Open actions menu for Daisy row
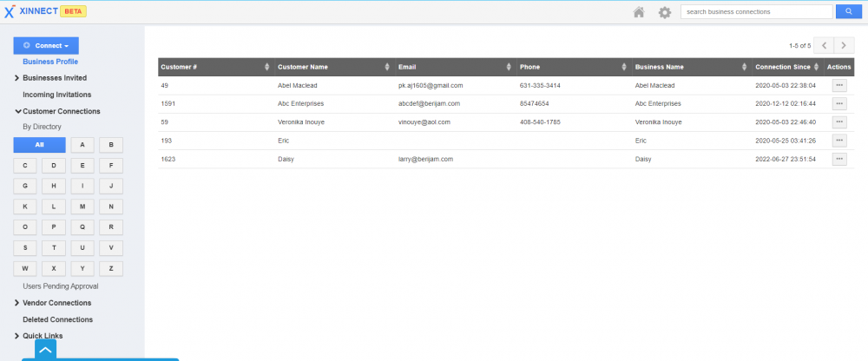This screenshot has width=868, height=361. (838, 160)
